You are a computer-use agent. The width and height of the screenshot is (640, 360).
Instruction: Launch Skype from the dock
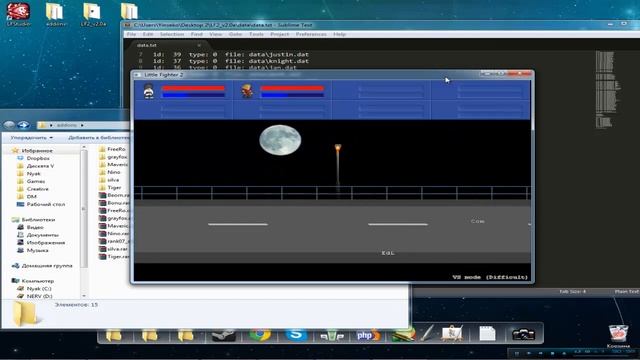click(296, 335)
